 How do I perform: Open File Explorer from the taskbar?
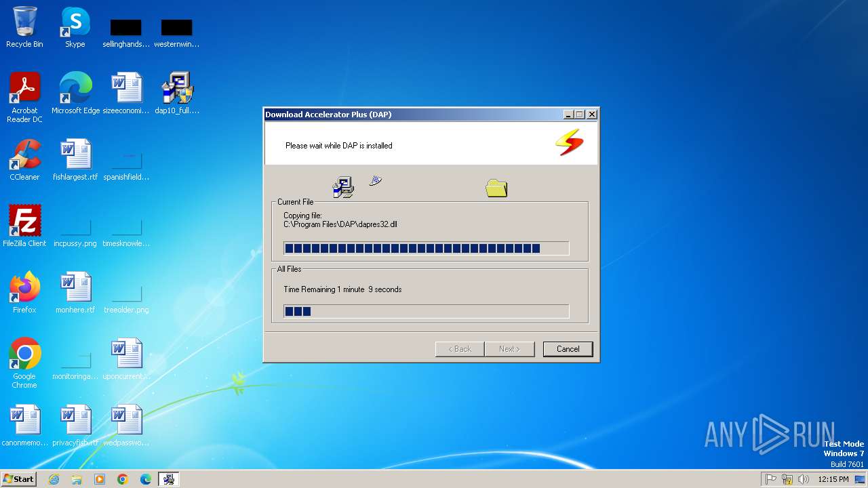click(x=77, y=479)
